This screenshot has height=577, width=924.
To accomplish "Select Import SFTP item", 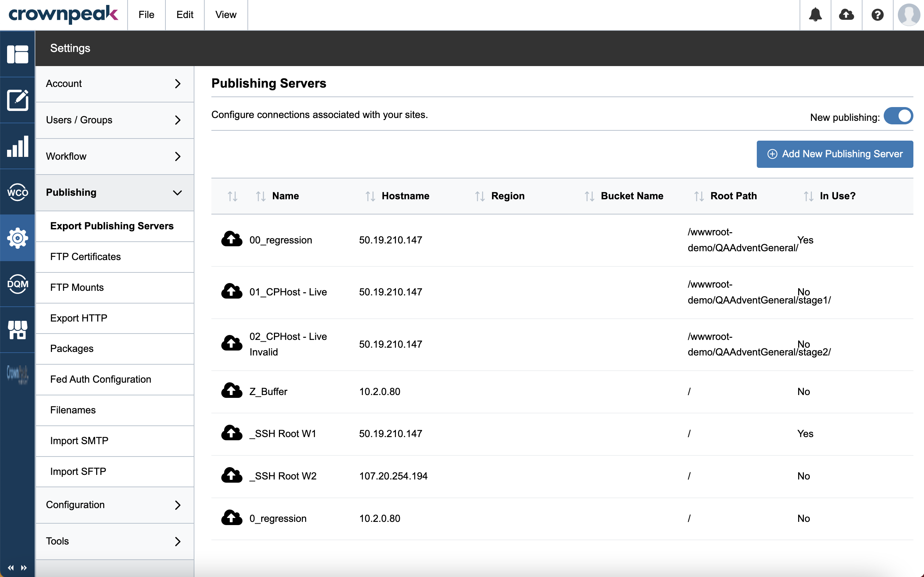I will (115, 471).
